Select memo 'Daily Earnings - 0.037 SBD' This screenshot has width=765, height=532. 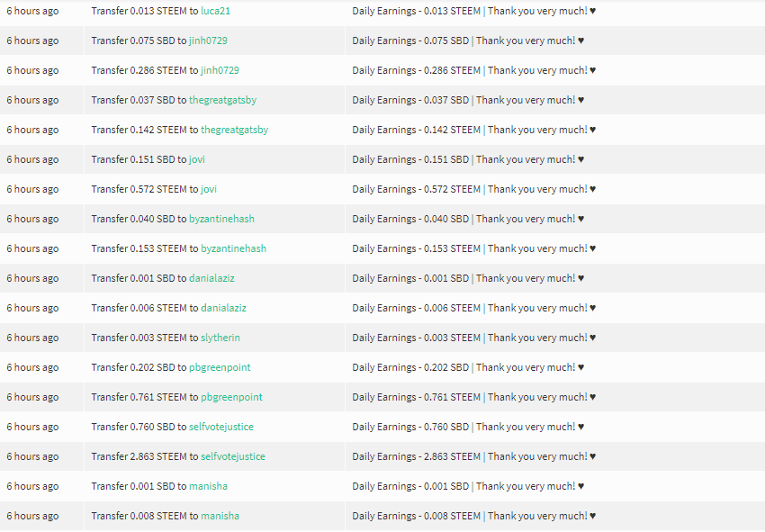(410, 100)
